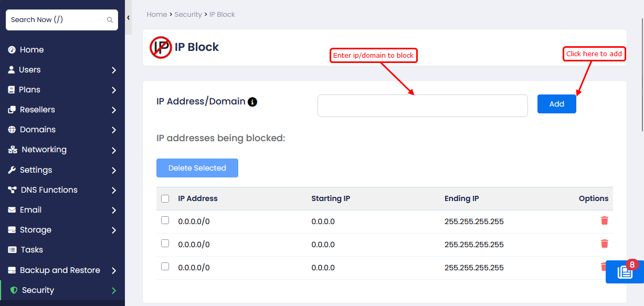Screen dimensions: 644x306
Task: Expand the Networking submenu arrow
Action: click(x=114, y=150)
